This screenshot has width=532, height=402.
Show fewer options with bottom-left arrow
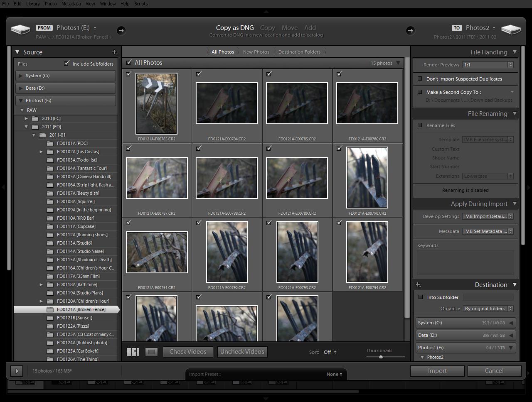[x=17, y=371]
